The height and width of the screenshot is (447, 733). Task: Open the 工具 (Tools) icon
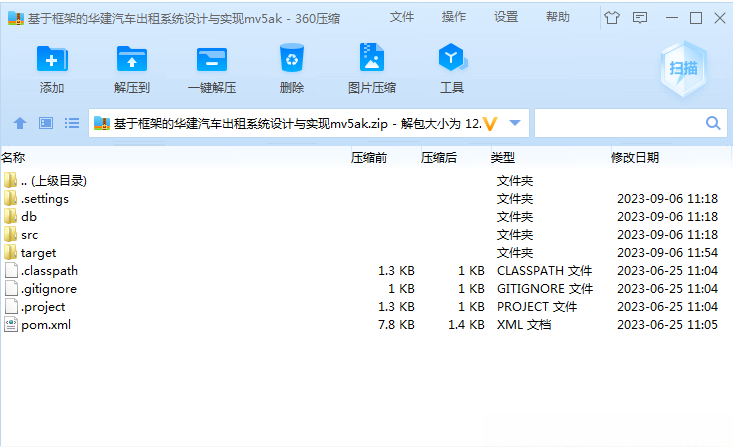pyautogui.click(x=452, y=57)
